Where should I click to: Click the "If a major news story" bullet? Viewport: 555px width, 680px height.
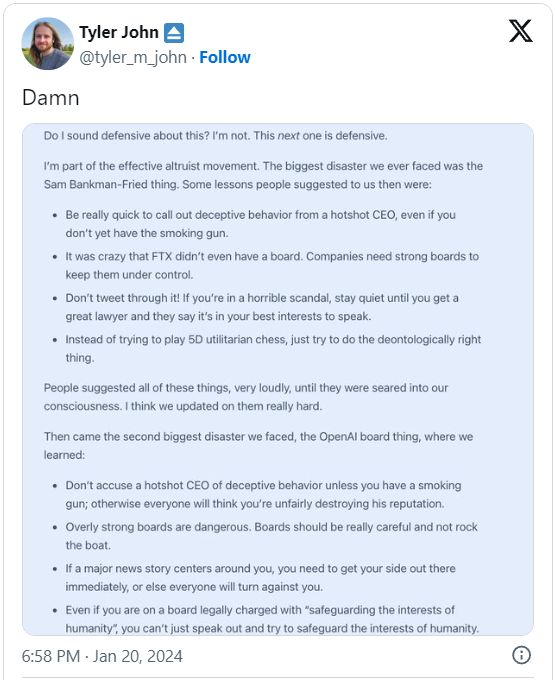point(261,578)
